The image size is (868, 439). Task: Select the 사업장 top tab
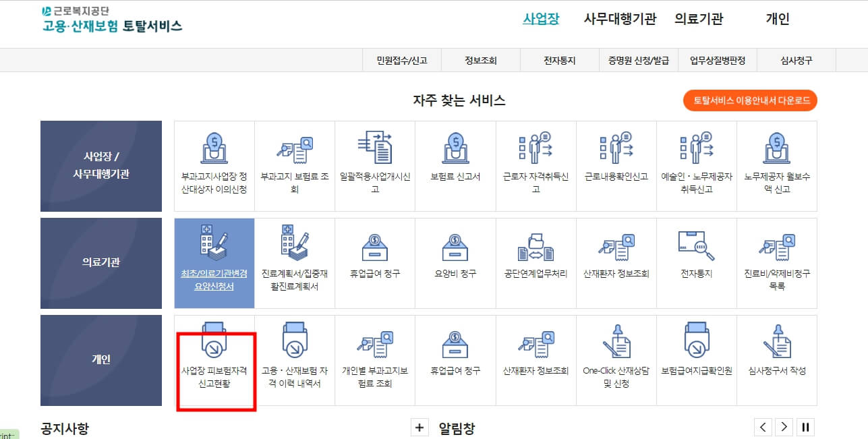click(541, 19)
